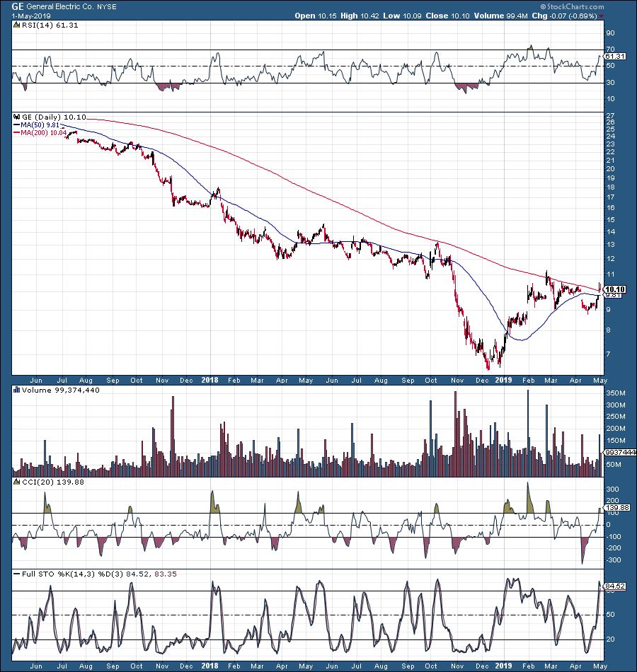Screen dimensions: 637x672
Task: Click the 11 price level on axis
Action: tap(610, 274)
